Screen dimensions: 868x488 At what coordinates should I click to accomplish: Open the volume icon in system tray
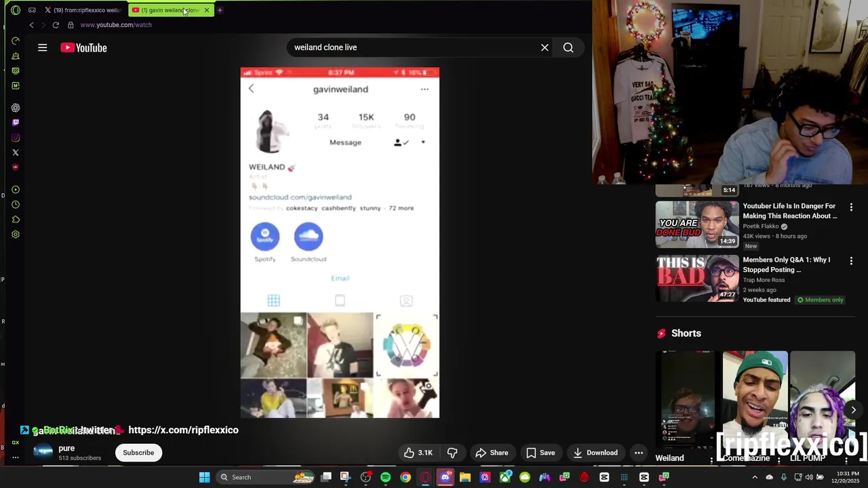coord(808,477)
